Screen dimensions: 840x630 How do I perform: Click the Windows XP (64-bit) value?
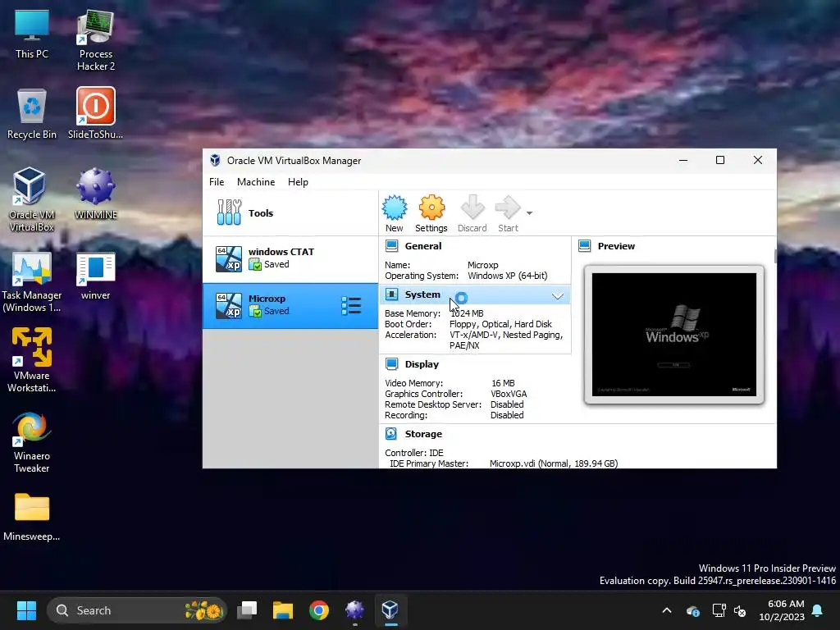click(507, 276)
